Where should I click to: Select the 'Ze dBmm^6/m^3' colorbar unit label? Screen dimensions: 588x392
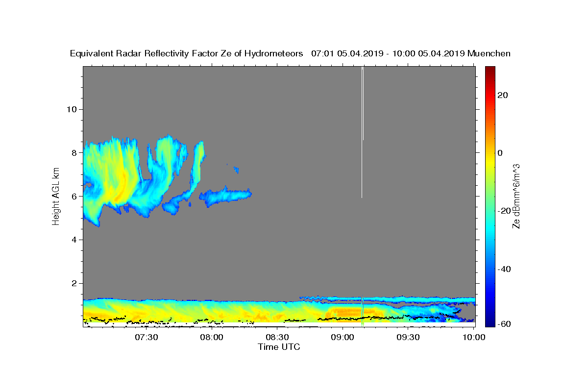516,196
